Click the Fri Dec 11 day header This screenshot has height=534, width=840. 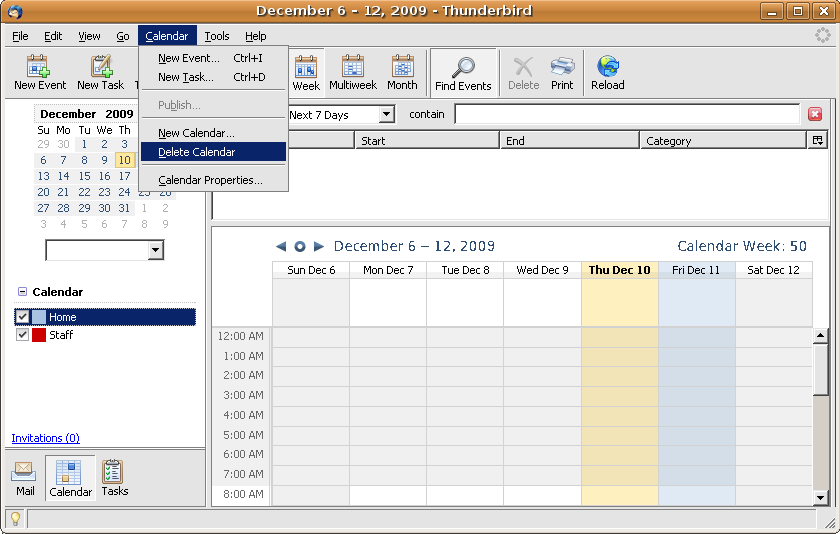tap(696, 270)
